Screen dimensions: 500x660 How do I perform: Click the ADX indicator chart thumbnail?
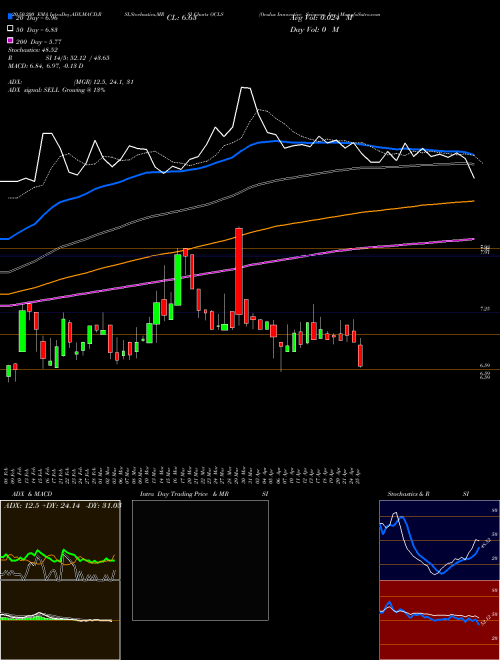[x=60, y=540]
